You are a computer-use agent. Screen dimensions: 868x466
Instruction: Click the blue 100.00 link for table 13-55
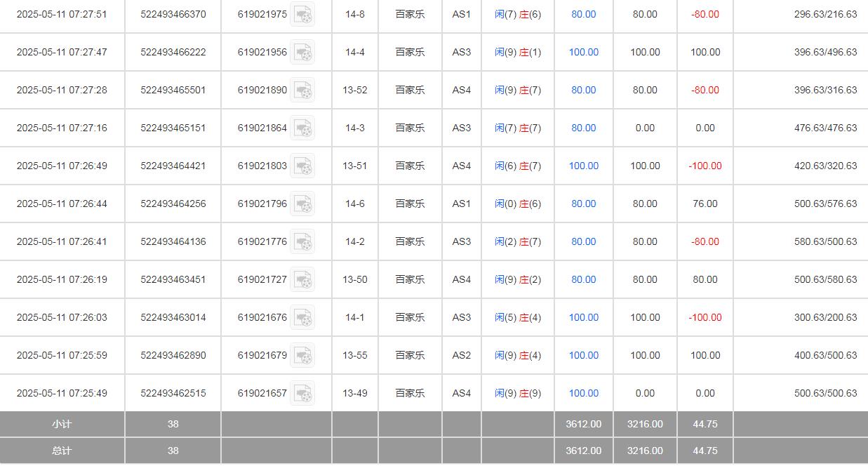pyautogui.click(x=583, y=355)
